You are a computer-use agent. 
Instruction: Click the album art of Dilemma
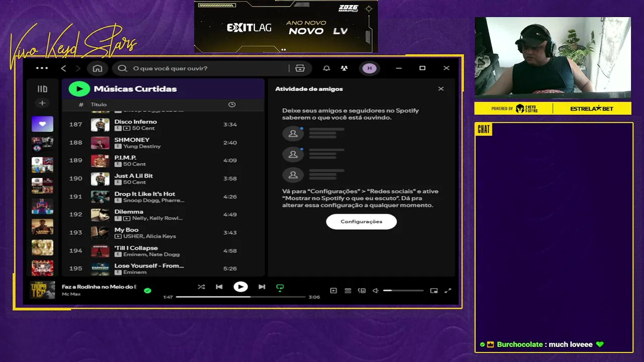(100, 215)
